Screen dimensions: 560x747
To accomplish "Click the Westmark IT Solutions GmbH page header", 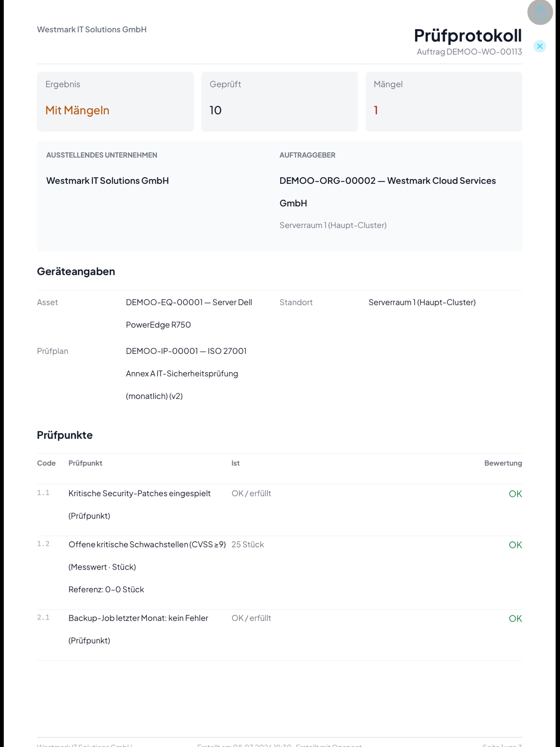I will coord(92,30).
